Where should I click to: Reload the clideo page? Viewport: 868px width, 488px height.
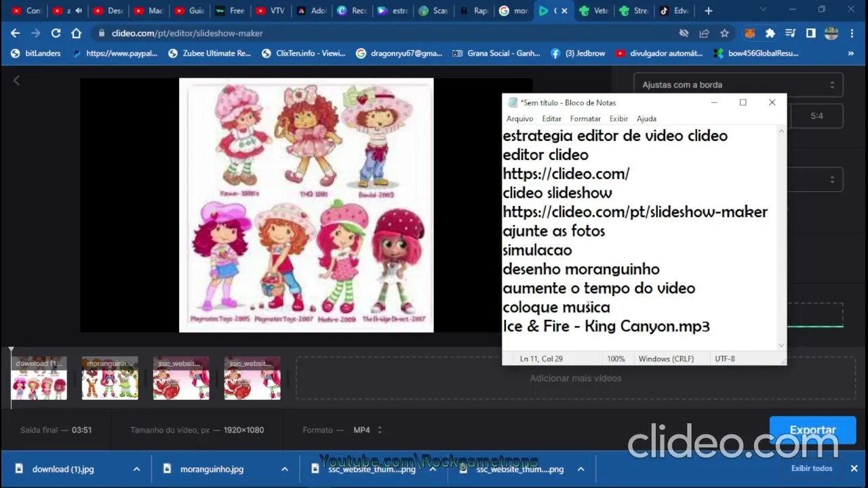[x=56, y=33]
